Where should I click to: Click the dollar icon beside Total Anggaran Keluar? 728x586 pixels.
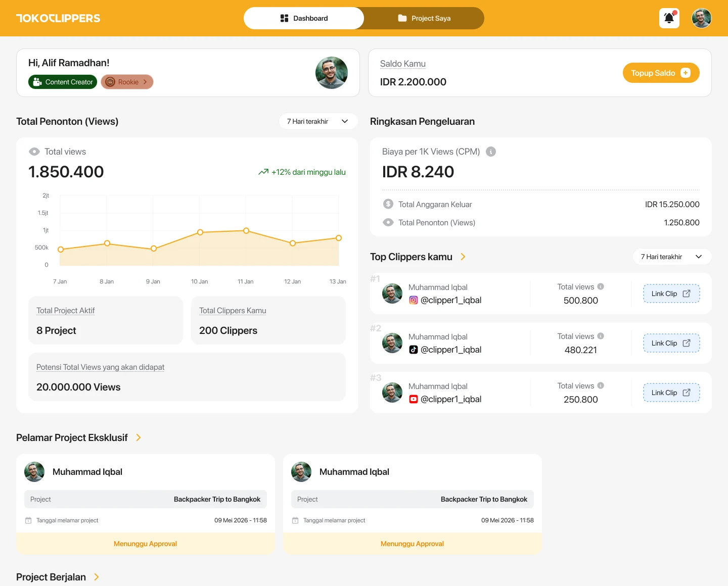388,204
